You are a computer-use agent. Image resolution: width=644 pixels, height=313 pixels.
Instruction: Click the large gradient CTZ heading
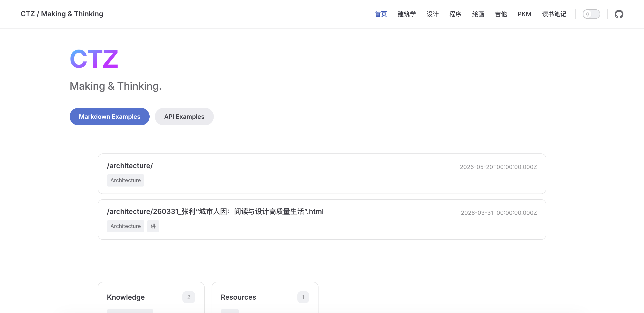coord(94,59)
